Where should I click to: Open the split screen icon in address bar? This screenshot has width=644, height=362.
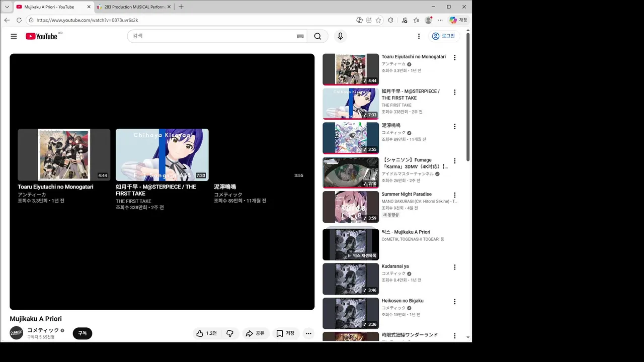click(x=369, y=20)
